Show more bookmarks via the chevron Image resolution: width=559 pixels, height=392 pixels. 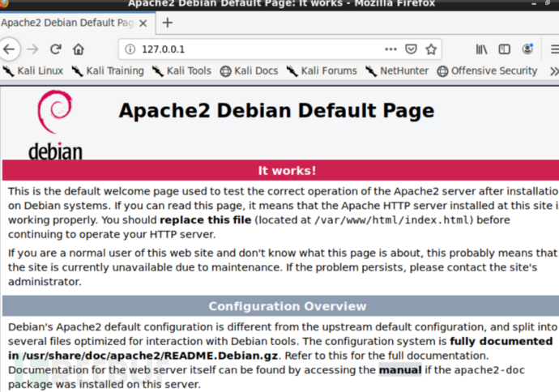tap(553, 71)
